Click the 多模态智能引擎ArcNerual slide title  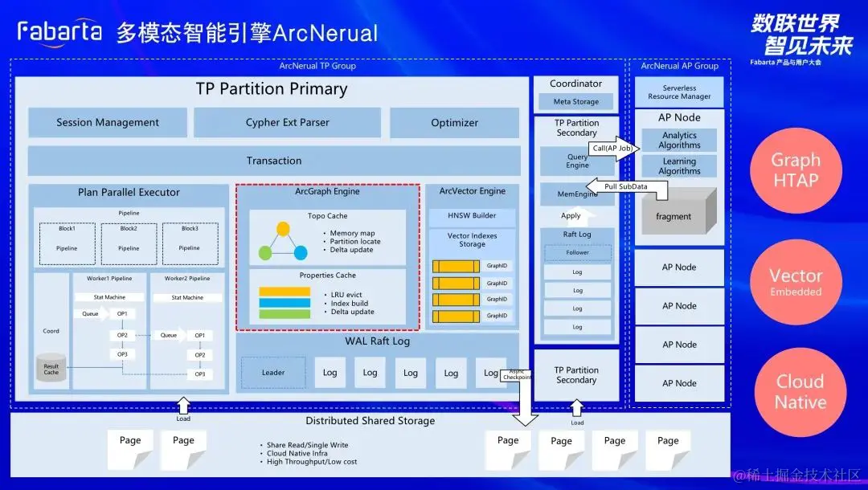[x=248, y=33]
